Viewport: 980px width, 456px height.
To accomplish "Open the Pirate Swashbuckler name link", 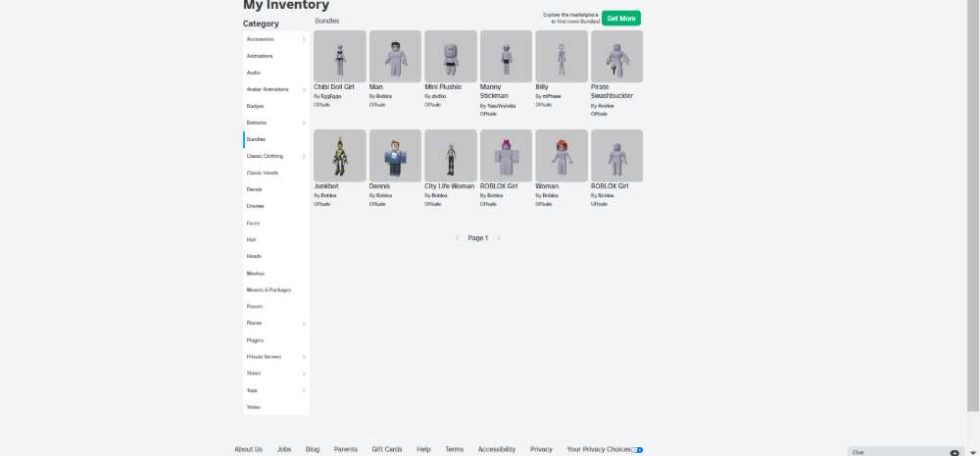I will click(x=612, y=91).
